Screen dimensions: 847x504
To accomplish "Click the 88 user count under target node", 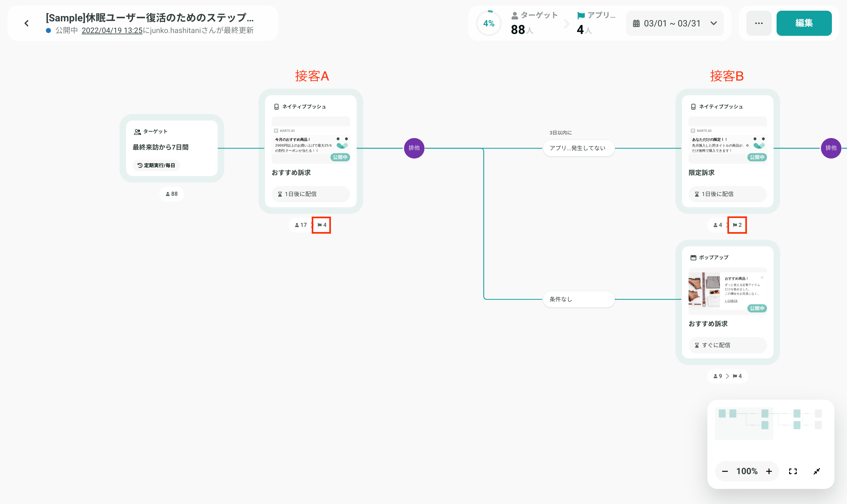I will (x=172, y=194).
